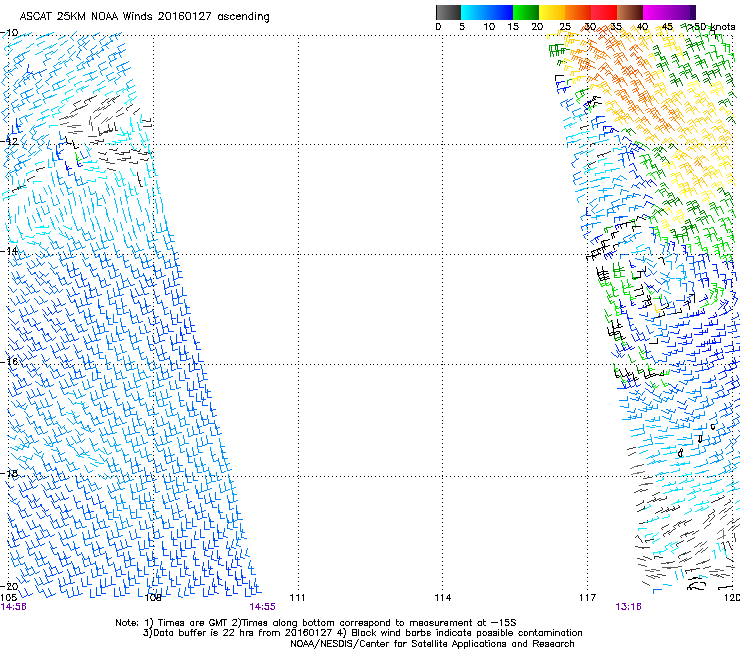Click the longitude label '114' on bottom axis
This screenshot has width=740, height=650.
pyautogui.click(x=443, y=598)
